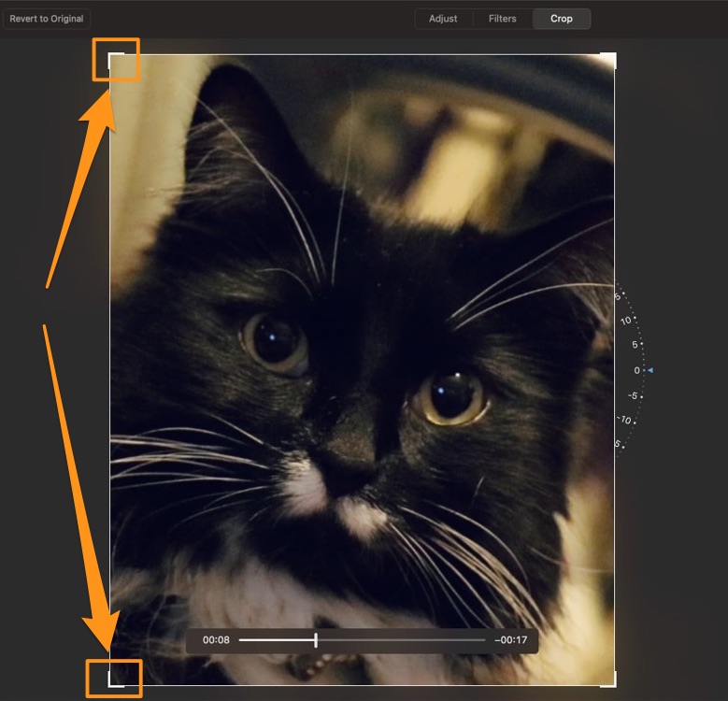The image size is (728, 701).
Task: Click the -00:17 remaining time label
Action: click(510, 639)
